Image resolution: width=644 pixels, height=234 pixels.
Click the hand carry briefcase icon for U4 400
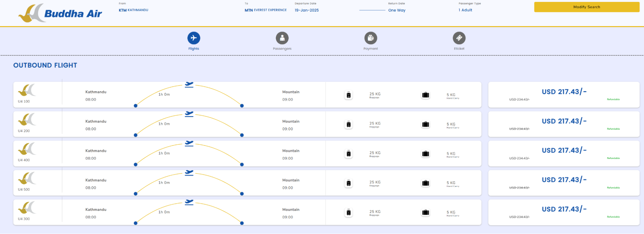426,154
